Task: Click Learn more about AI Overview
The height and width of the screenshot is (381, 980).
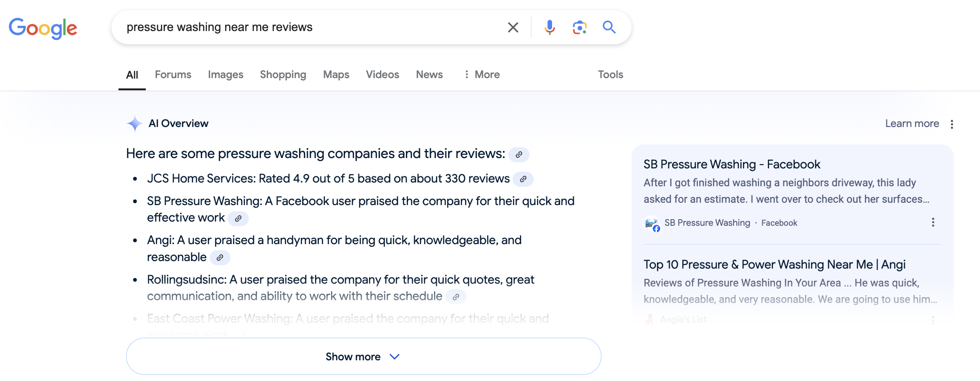Action: 912,124
